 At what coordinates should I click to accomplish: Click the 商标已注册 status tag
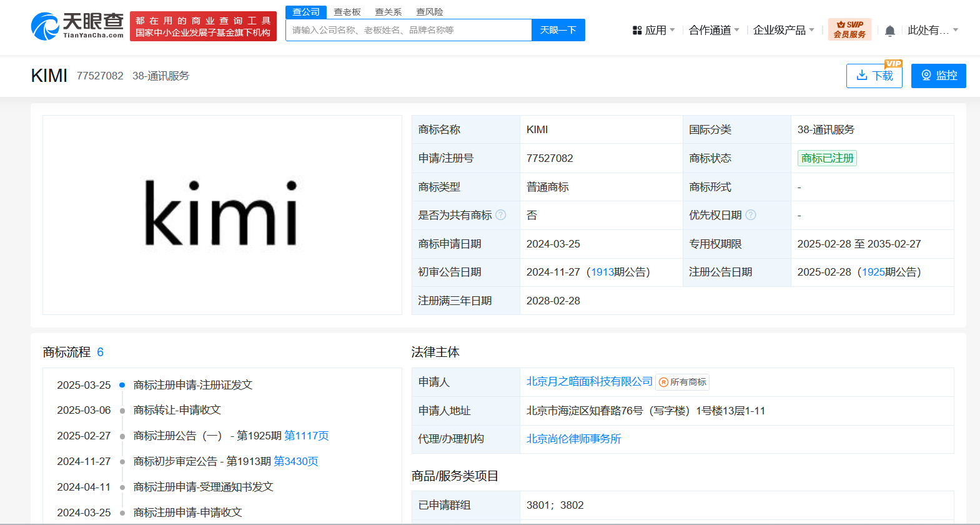pyautogui.click(x=827, y=158)
